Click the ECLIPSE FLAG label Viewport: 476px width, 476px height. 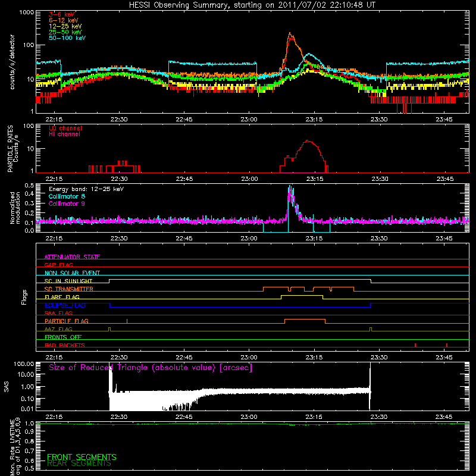tap(65, 305)
